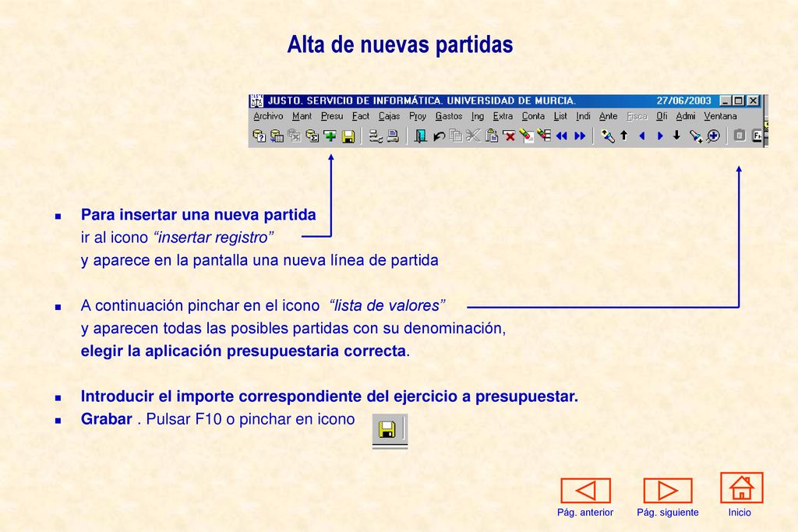Click the grayed database cancel icon
The width and height of the screenshot is (798, 532).
[295, 136]
